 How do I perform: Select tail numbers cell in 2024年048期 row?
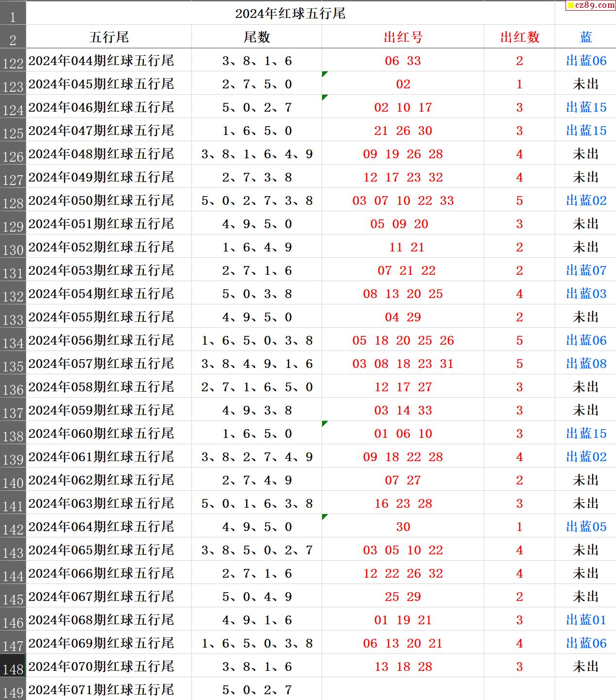[257, 153]
